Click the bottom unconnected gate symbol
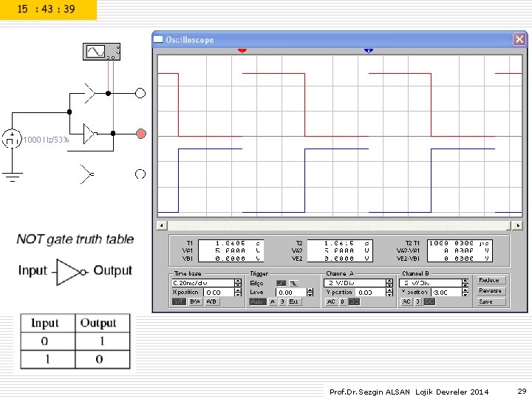 point(87,174)
